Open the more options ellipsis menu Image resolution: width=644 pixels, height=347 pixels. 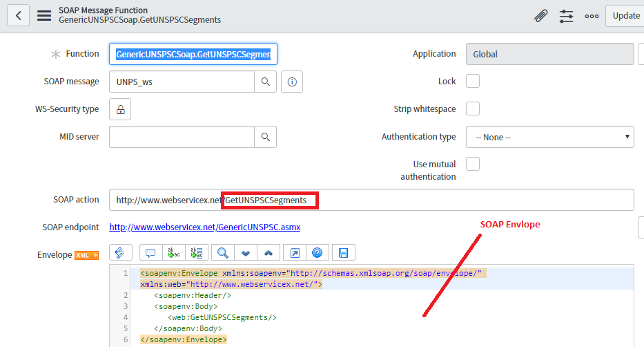point(592,15)
